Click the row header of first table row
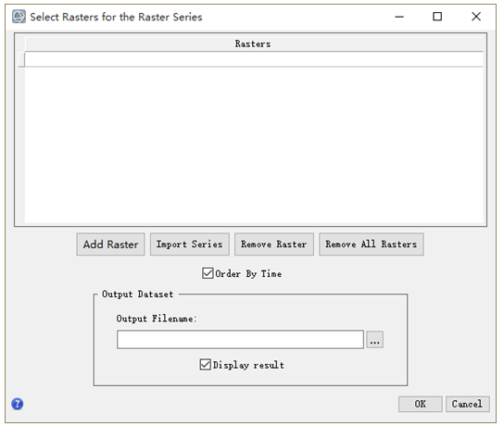 click(x=21, y=59)
